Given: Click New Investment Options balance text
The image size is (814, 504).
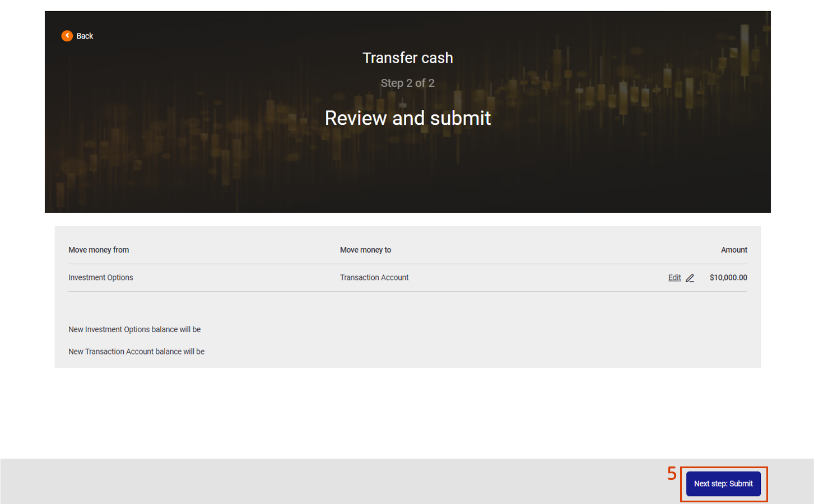Looking at the screenshot, I should 134,329.
